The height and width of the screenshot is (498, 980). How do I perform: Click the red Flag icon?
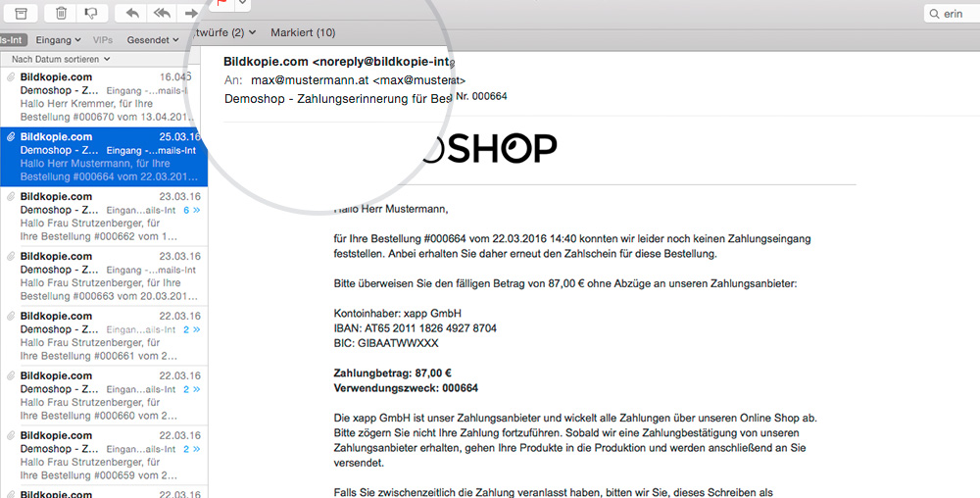tap(221, 5)
